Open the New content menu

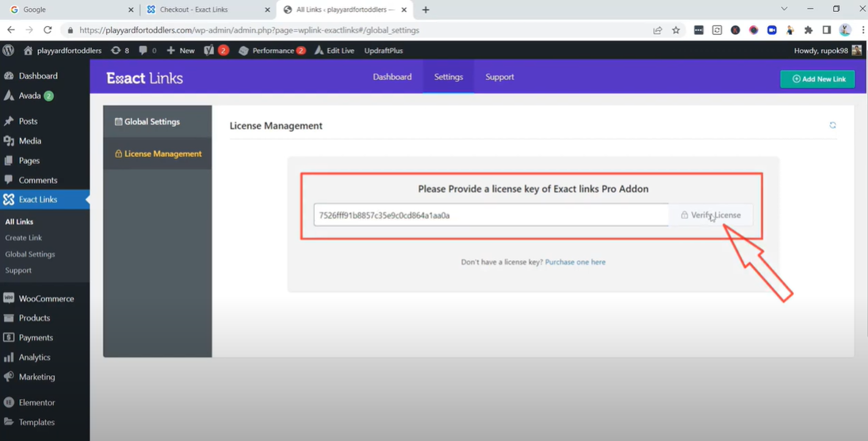pyautogui.click(x=181, y=51)
